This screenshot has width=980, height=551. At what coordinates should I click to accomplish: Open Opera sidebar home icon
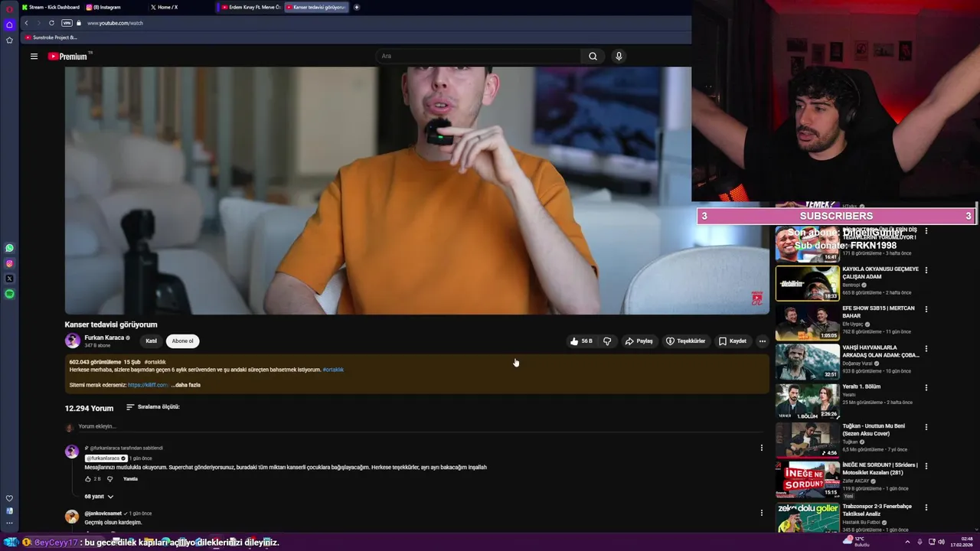(9, 24)
